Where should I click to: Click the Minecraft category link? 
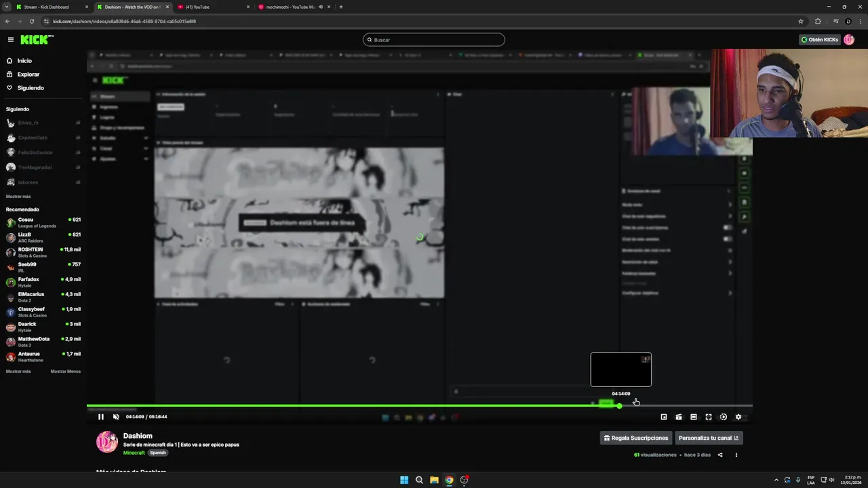coord(134,453)
